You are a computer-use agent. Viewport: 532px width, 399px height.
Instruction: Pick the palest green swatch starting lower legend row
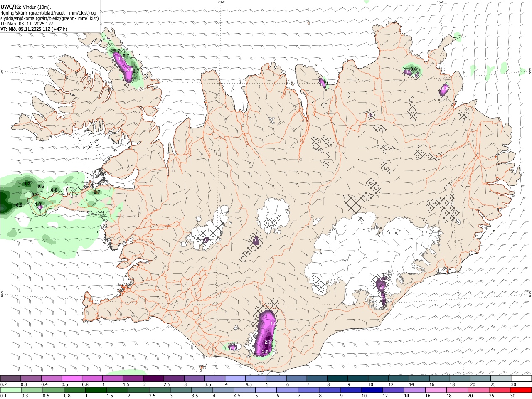pyautogui.click(x=11, y=390)
